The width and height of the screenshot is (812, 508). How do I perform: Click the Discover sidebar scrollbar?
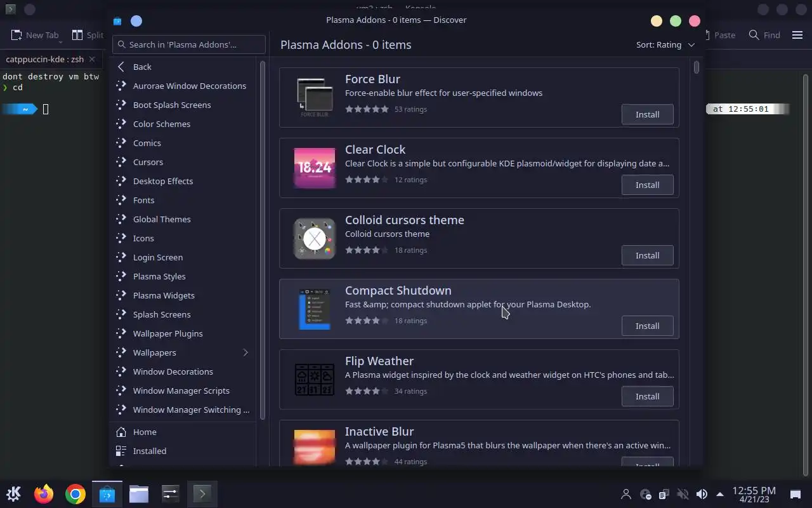[x=263, y=239]
